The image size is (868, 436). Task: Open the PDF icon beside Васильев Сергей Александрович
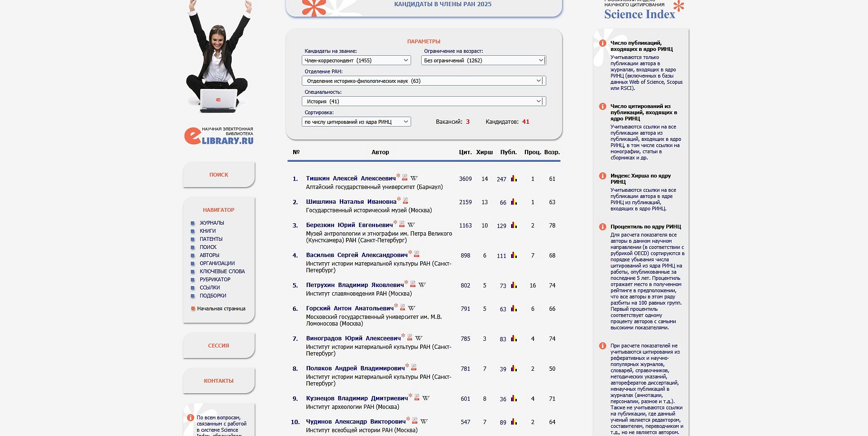tap(417, 254)
